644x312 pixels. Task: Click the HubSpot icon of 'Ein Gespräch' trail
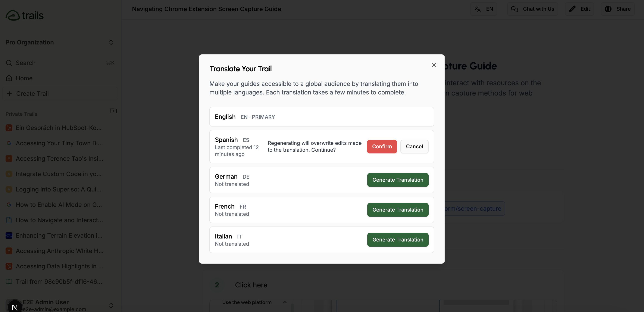[x=9, y=128]
